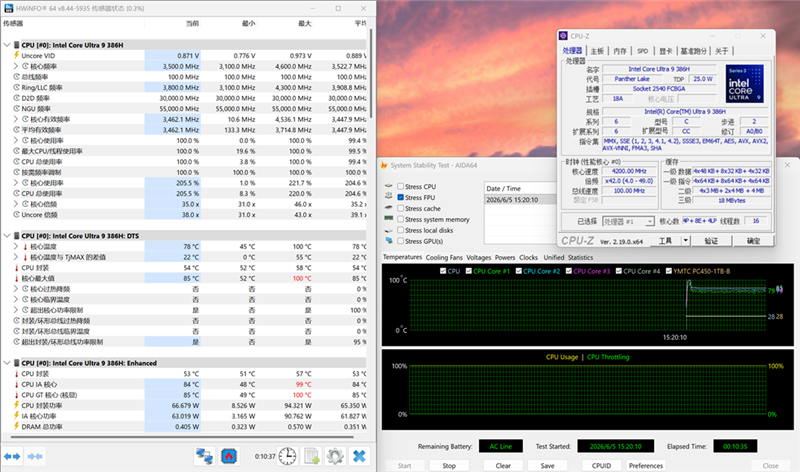800x472 pixels.
Task: Open the SPD tab in CPU-Z
Action: (642, 51)
